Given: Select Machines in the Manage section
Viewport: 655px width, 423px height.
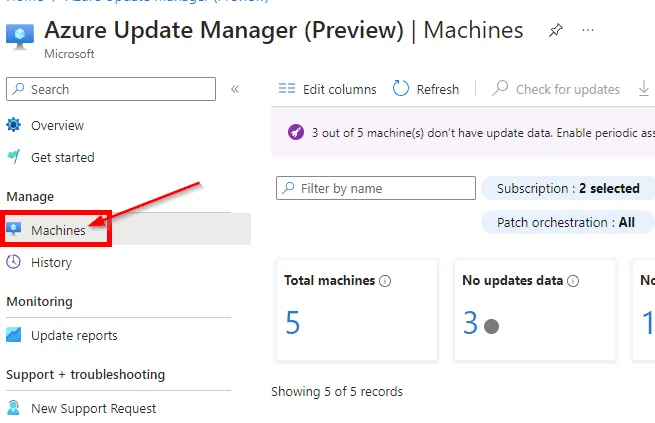Looking at the screenshot, I should [x=58, y=230].
